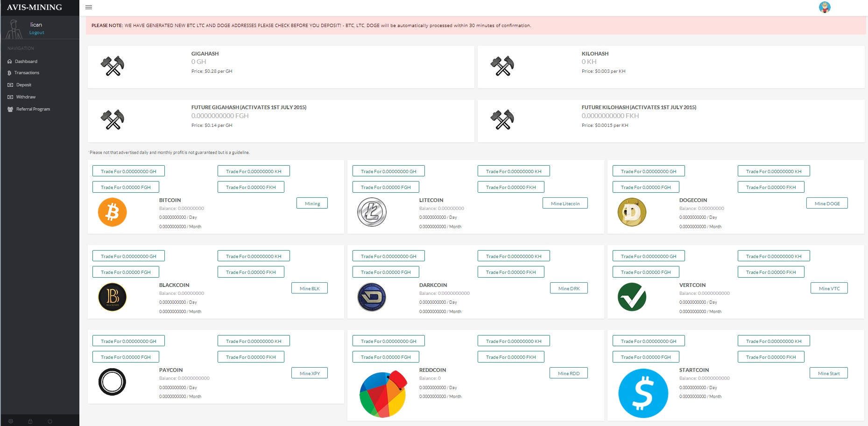868x426 pixels.
Task: Click the silver Litecoin logo
Action: pyautogui.click(x=372, y=212)
